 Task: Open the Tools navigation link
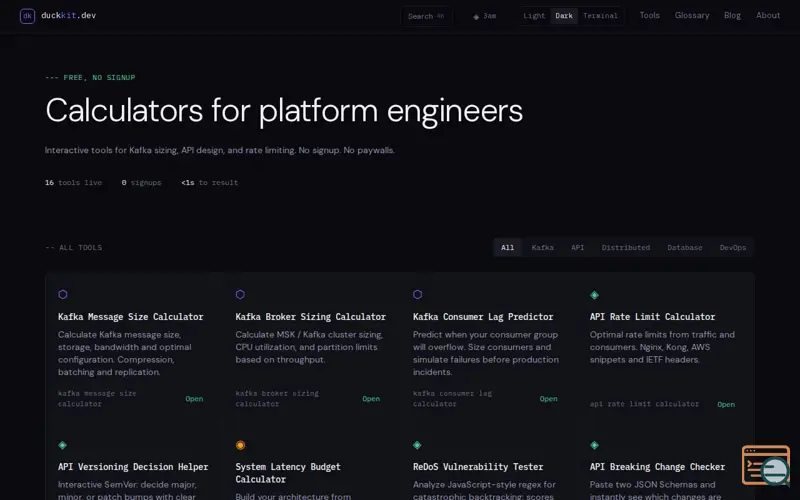coord(649,15)
